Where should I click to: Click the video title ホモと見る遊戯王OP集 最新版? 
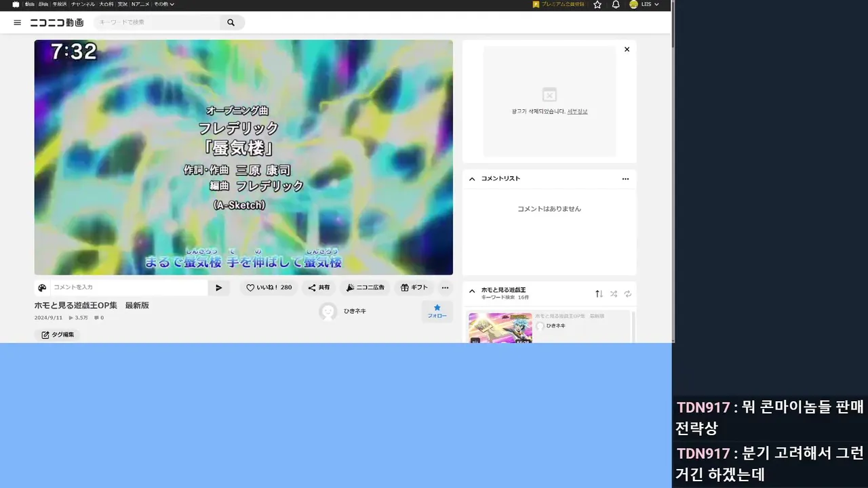92,306
